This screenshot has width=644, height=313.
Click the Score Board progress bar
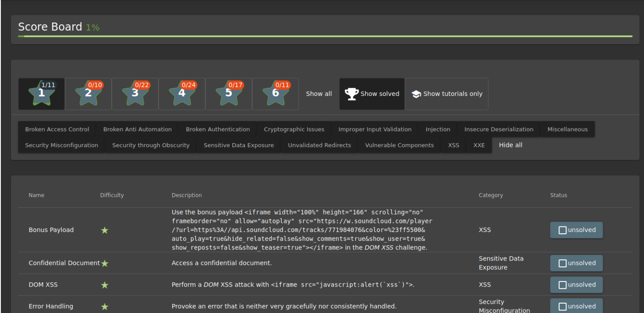325,37
